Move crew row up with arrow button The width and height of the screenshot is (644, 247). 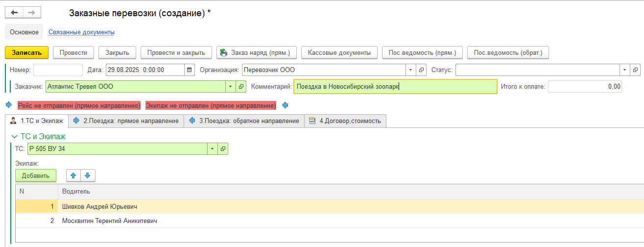[x=73, y=175]
